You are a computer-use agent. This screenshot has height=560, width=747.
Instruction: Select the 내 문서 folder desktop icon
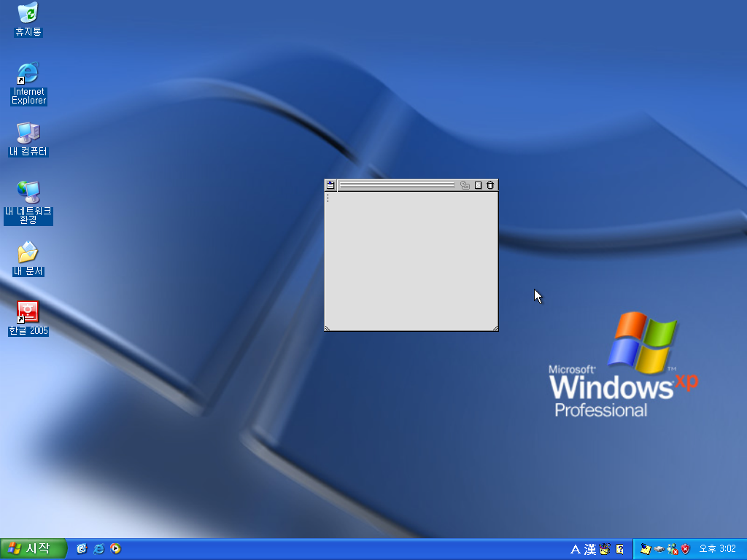[x=28, y=259]
